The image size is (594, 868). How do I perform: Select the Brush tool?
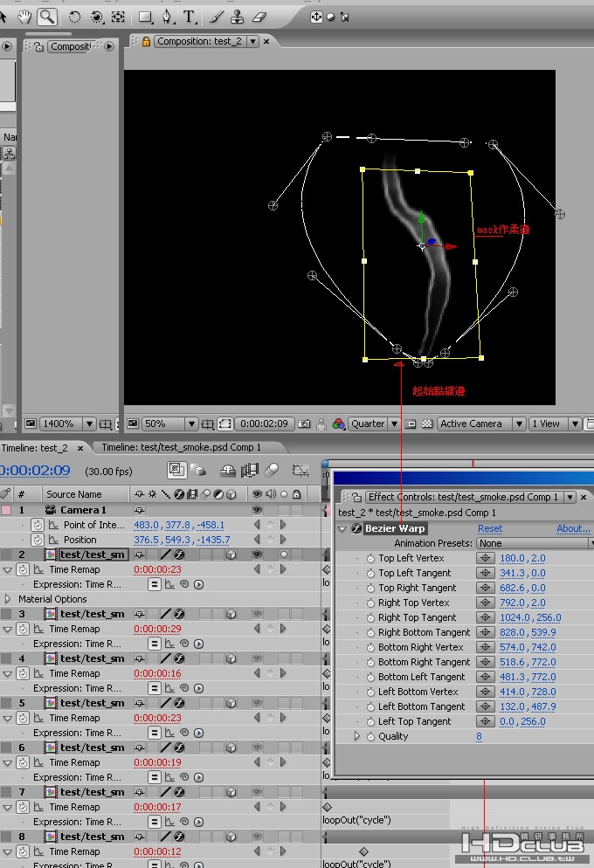click(217, 17)
